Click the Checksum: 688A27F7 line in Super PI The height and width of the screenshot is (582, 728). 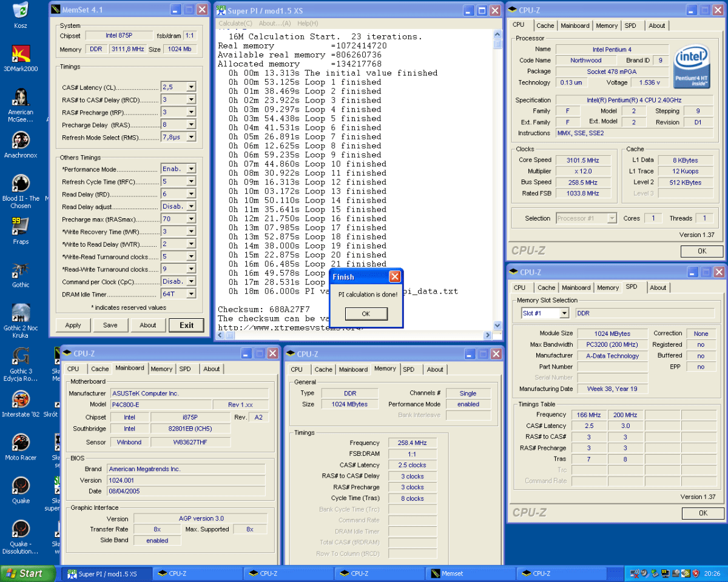(x=263, y=309)
